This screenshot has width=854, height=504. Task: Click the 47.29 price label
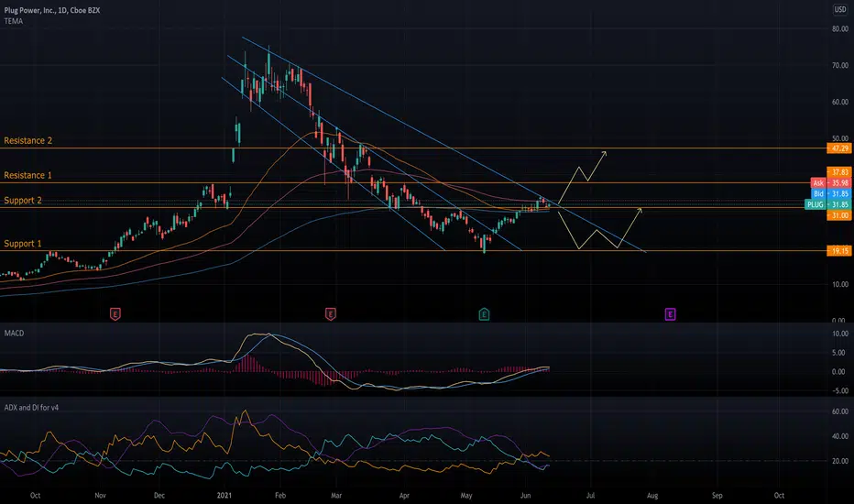tap(838, 148)
